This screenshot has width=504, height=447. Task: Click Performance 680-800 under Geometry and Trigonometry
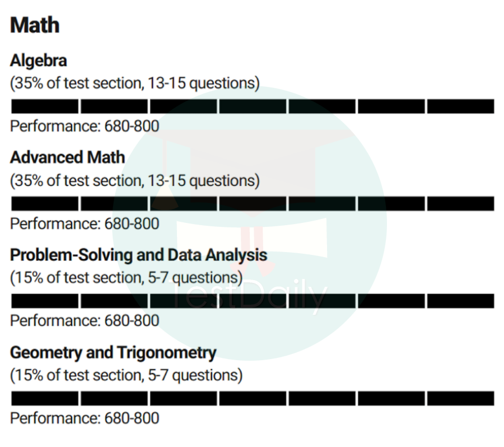(x=85, y=418)
